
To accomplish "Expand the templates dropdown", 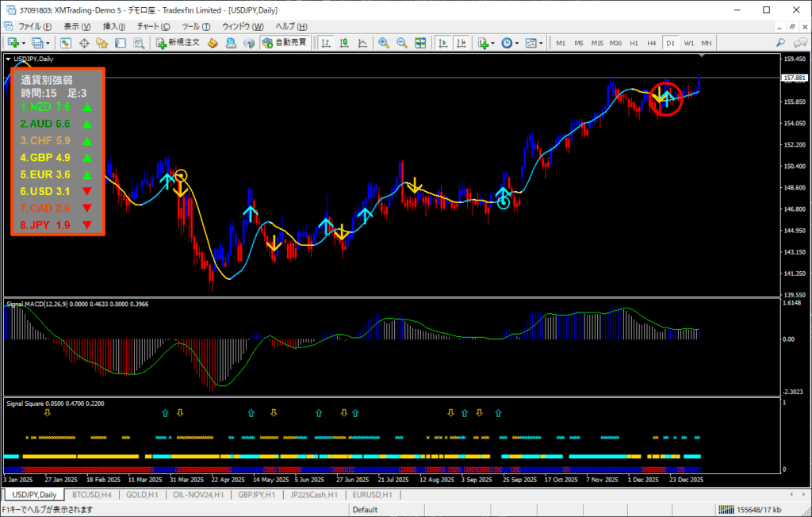I will point(541,43).
